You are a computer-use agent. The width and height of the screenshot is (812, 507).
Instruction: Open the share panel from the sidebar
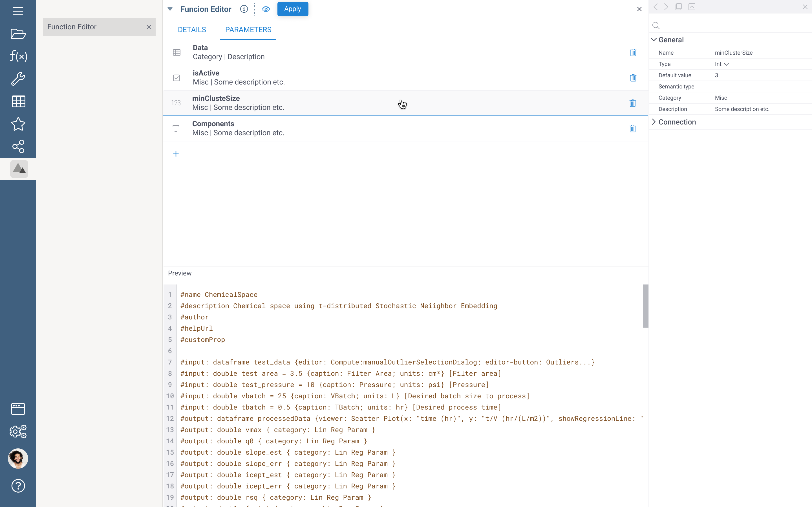pyautogui.click(x=18, y=147)
